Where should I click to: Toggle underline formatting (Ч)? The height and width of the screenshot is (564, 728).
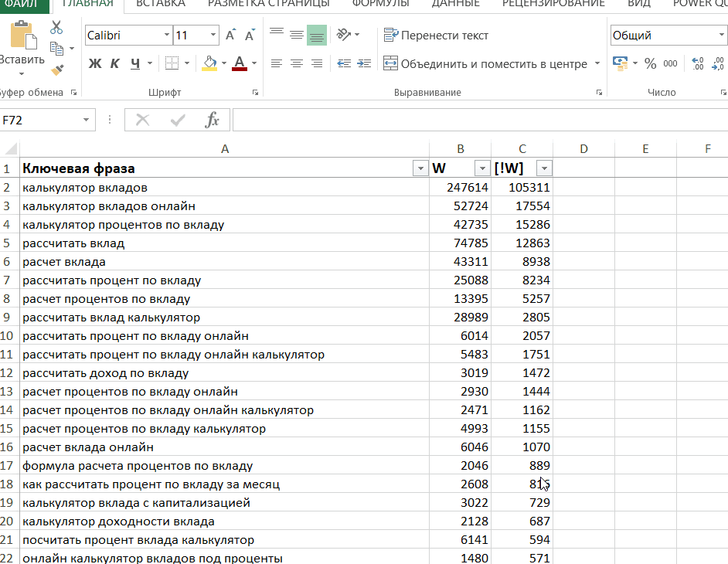135,63
